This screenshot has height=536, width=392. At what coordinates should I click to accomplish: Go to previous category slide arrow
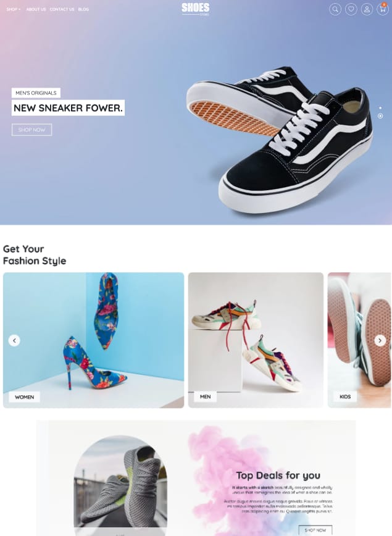click(14, 340)
